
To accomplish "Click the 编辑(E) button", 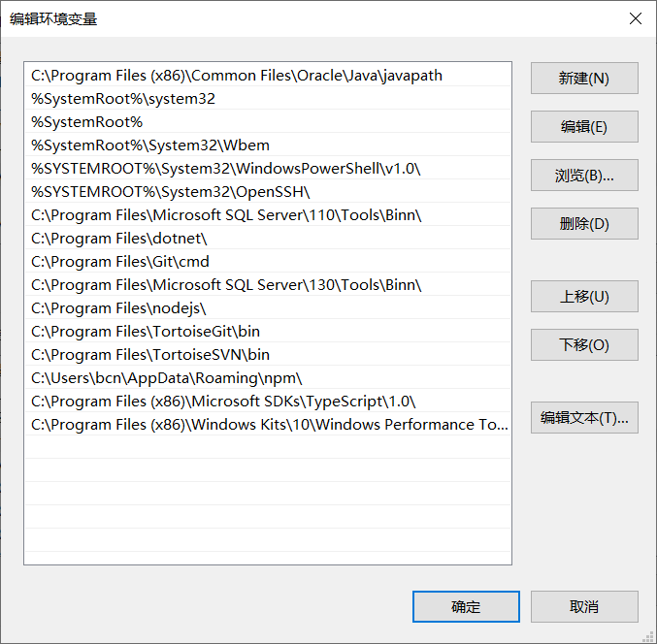I will (x=584, y=126).
